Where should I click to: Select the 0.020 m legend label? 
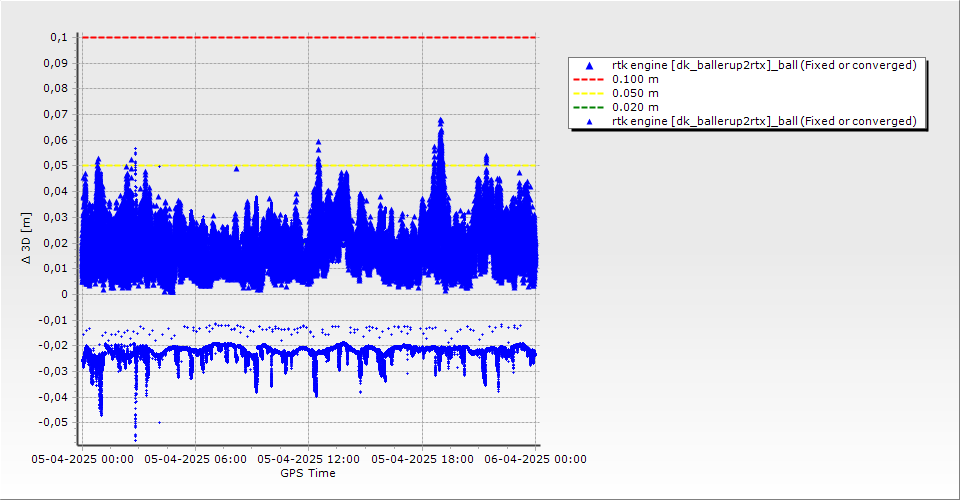(635, 107)
